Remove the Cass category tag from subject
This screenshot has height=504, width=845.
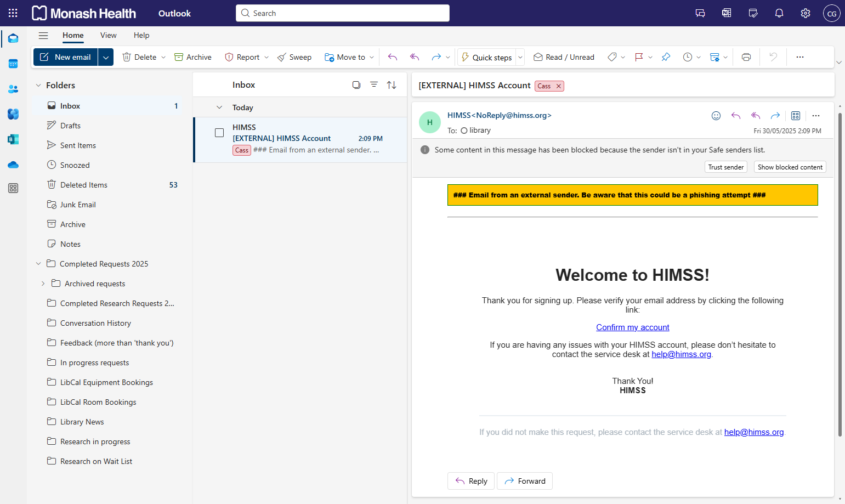[559, 86]
